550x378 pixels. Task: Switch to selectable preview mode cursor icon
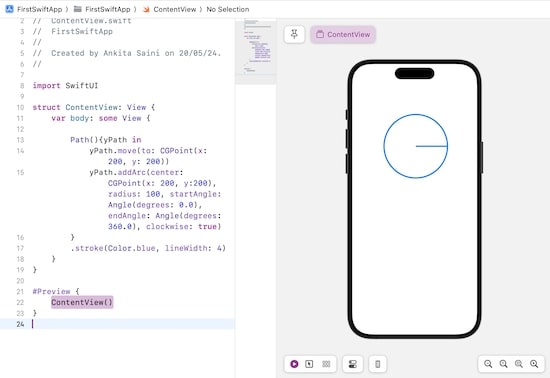pyautogui.click(x=309, y=364)
